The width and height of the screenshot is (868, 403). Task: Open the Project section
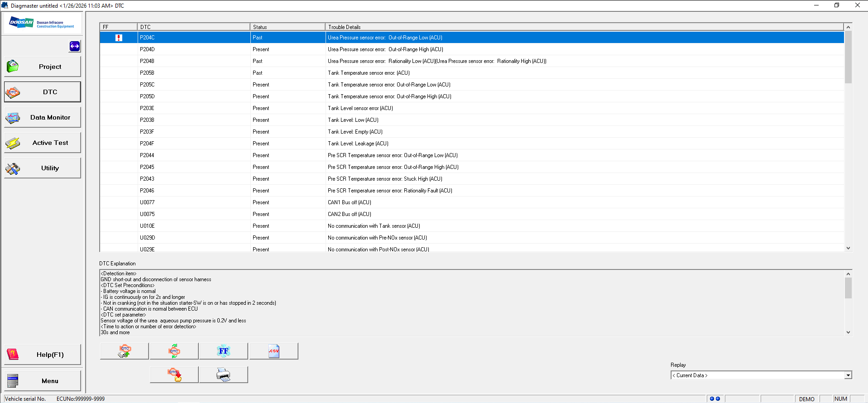click(x=43, y=67)
